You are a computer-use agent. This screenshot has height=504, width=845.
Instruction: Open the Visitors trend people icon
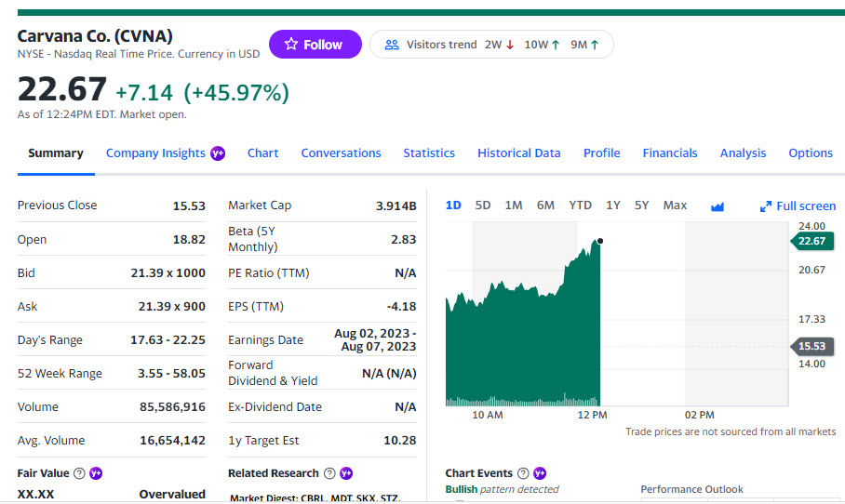point(392,45)
